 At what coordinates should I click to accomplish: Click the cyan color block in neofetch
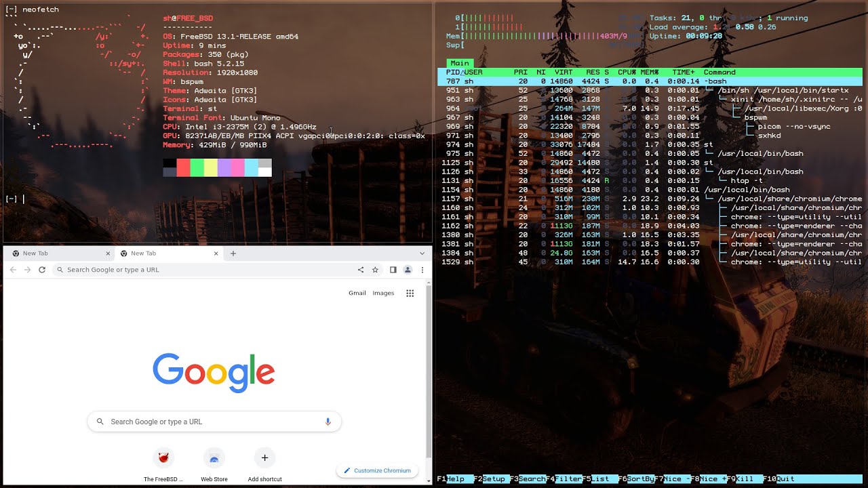251,168
